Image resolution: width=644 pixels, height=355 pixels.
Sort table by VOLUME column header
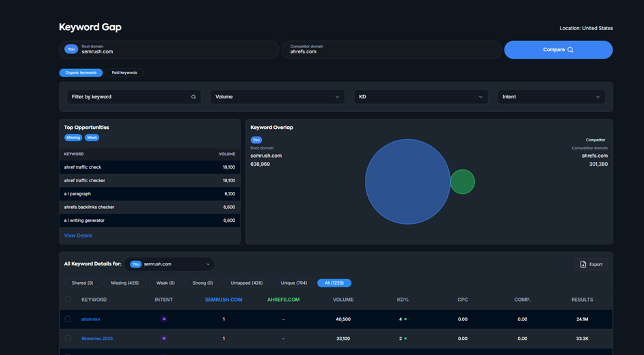[x=343, y=300]
